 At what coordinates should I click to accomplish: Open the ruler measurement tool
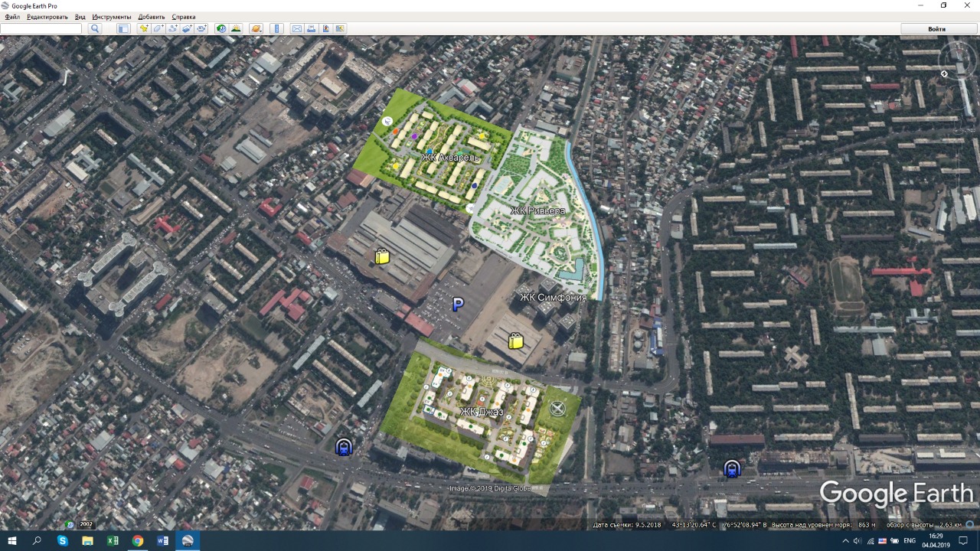276,28
